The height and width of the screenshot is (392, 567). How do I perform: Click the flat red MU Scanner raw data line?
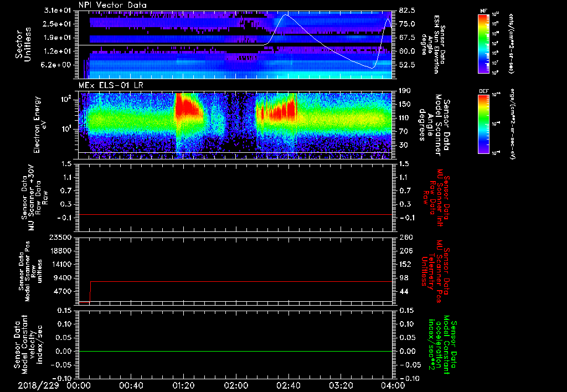(x=235, y=214)
